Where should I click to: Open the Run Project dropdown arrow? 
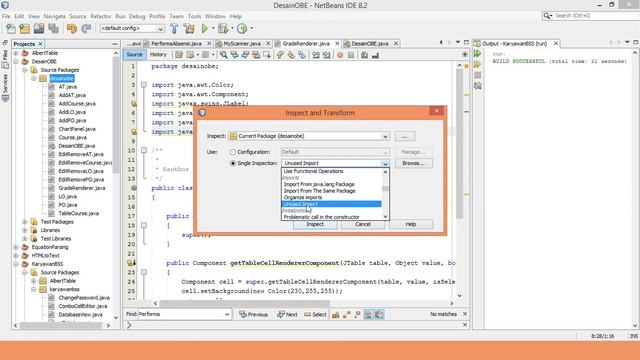[212, 29]
